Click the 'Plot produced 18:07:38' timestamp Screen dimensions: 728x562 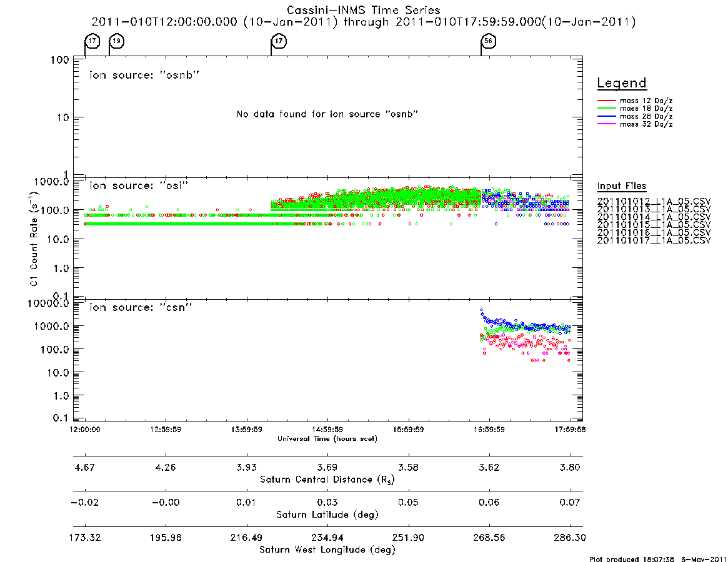(x=658, y=559)
